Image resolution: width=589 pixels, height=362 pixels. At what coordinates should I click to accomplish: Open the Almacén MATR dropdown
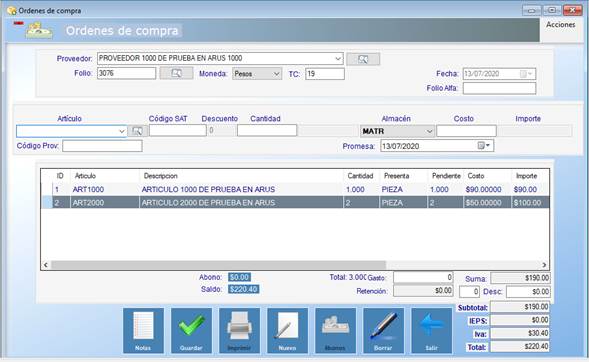coord(429,131)
